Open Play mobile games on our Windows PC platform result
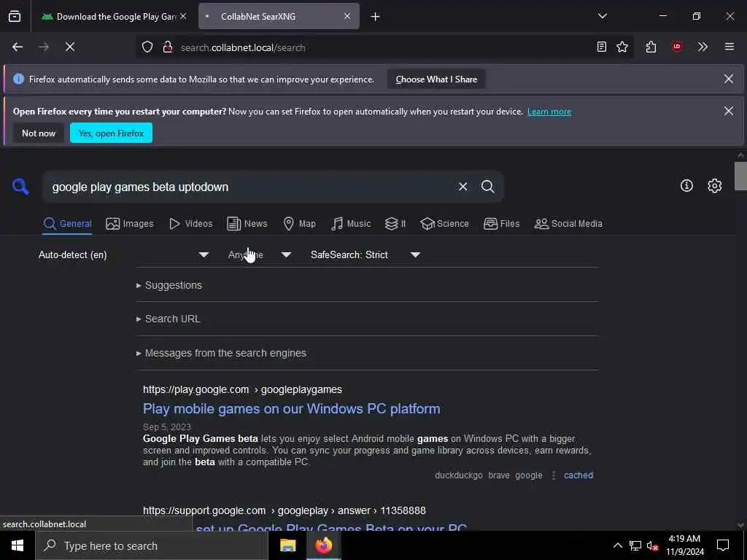Image resolution: width=747 pixels, height=560 pixels. click(x=292, y=408)
